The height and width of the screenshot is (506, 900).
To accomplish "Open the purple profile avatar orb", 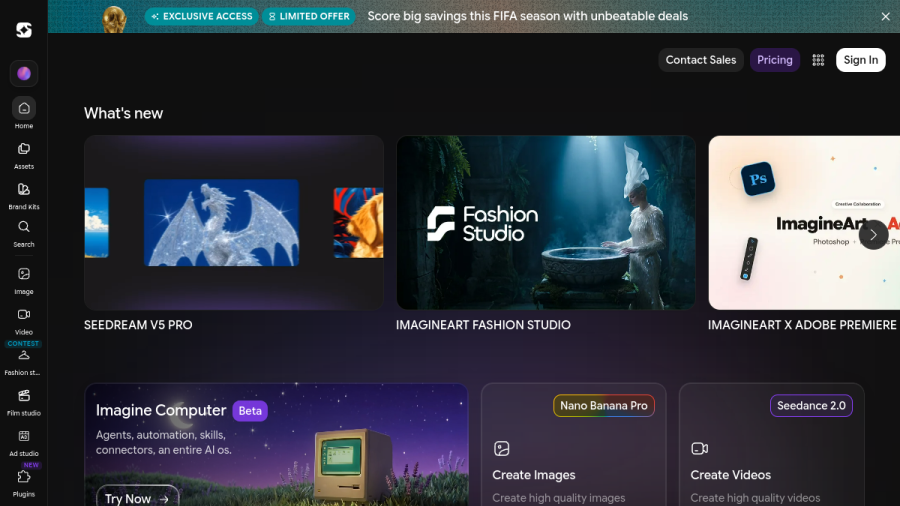I will tap(24, 73).
